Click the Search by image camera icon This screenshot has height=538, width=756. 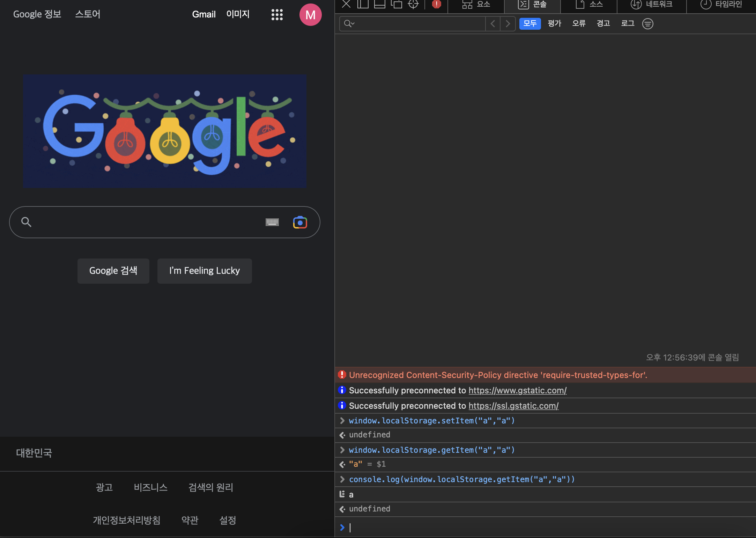point(300,222)
